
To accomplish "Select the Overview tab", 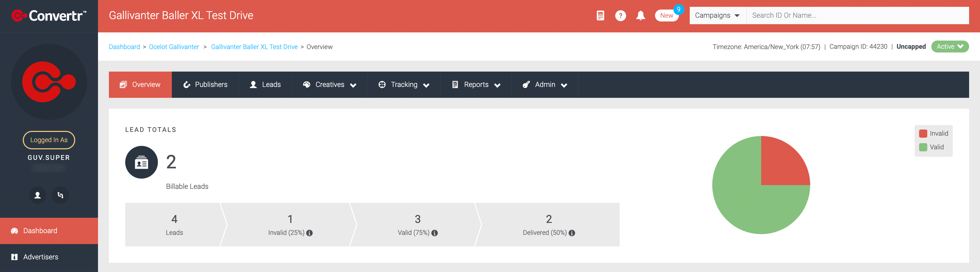I will [141, 85].
